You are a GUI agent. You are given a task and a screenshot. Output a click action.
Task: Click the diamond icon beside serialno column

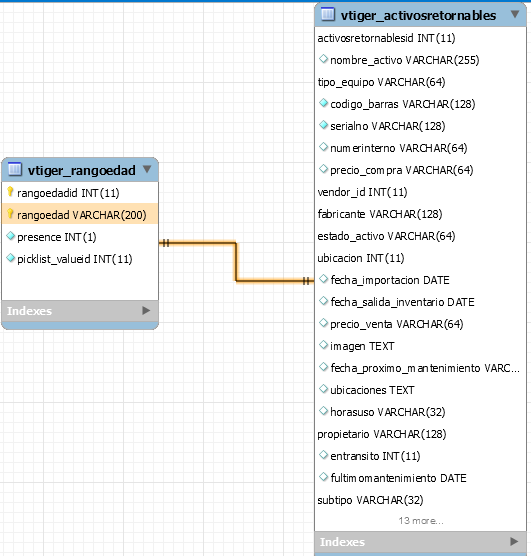click(x=323, y=125)
